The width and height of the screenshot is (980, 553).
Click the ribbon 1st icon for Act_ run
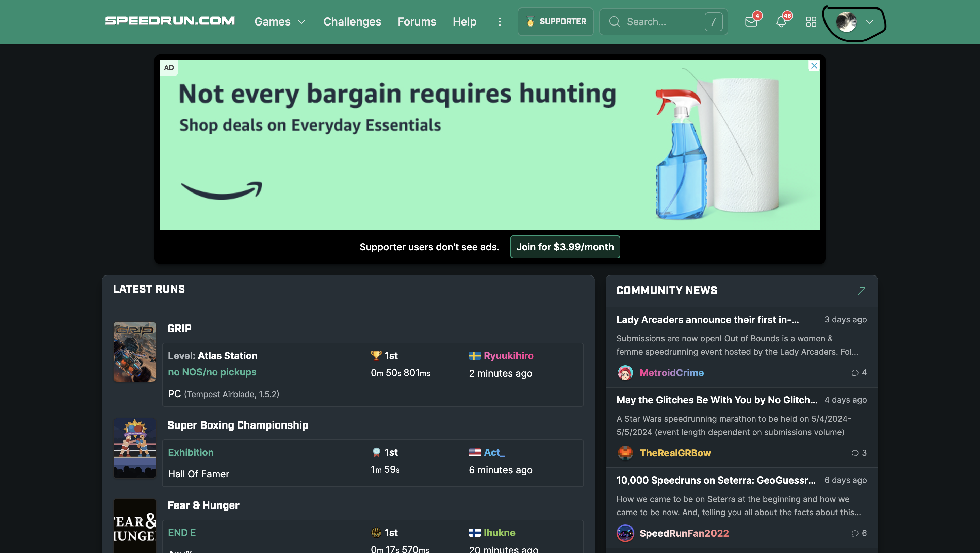(376, 452)
